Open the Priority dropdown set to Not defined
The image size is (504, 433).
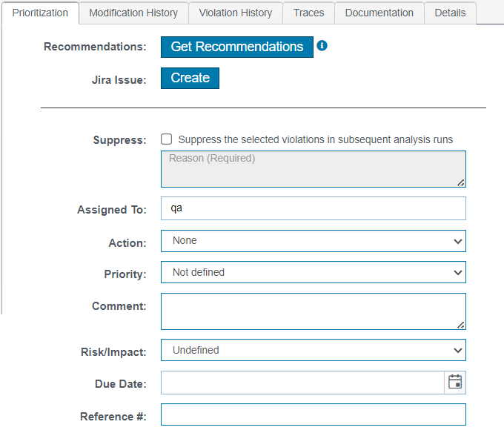coord(314,272)
